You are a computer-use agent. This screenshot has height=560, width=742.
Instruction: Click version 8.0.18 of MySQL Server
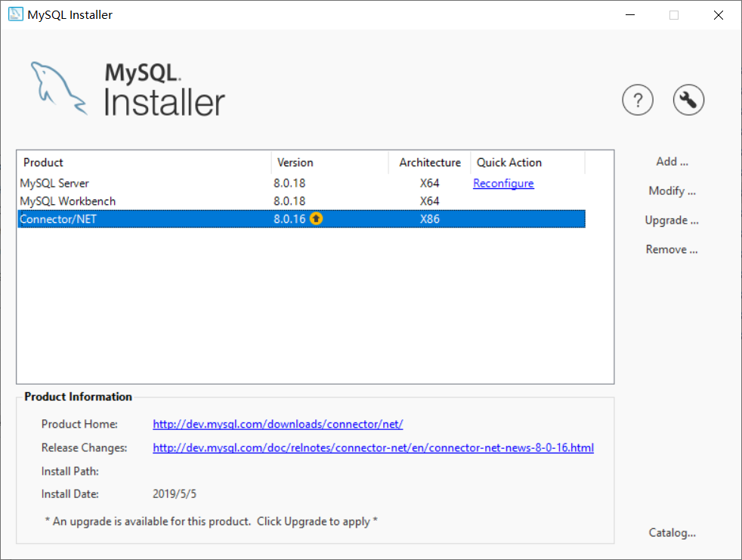(289, 183)
